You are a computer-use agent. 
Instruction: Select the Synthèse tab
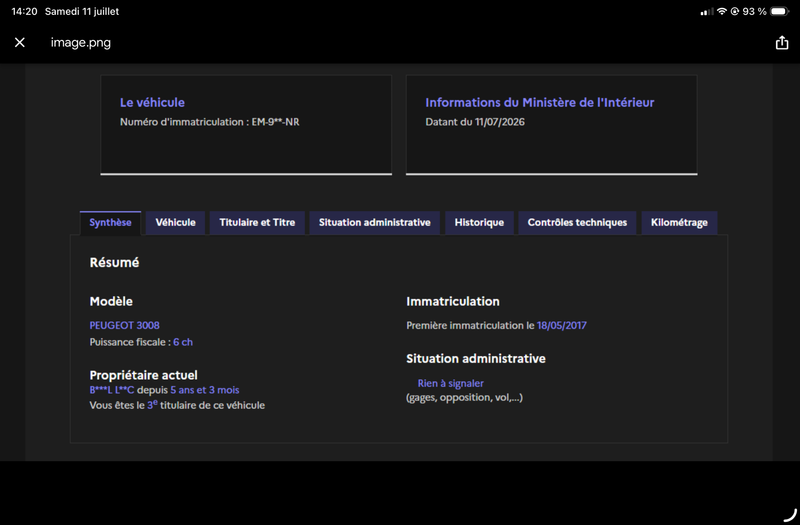pos(110,222)
